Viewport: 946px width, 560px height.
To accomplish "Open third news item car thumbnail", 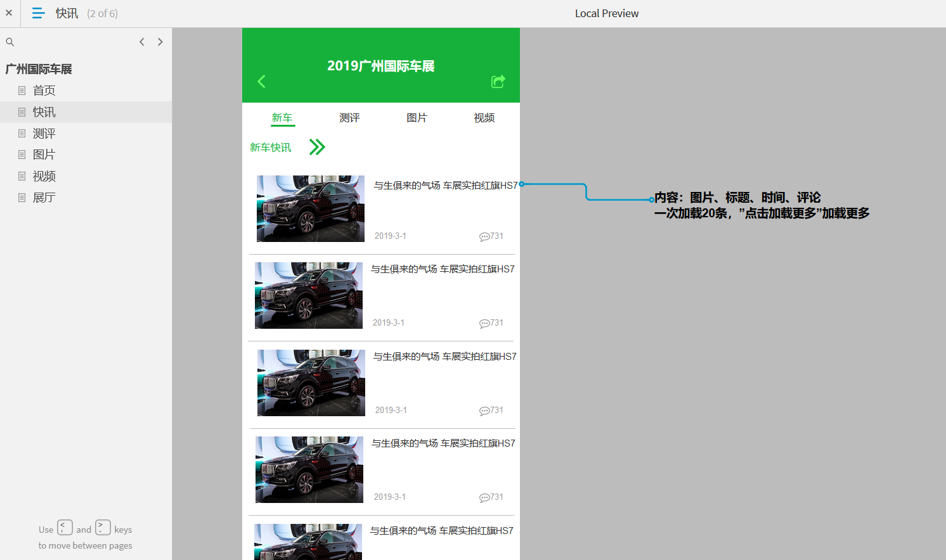I will click(311, 383).
